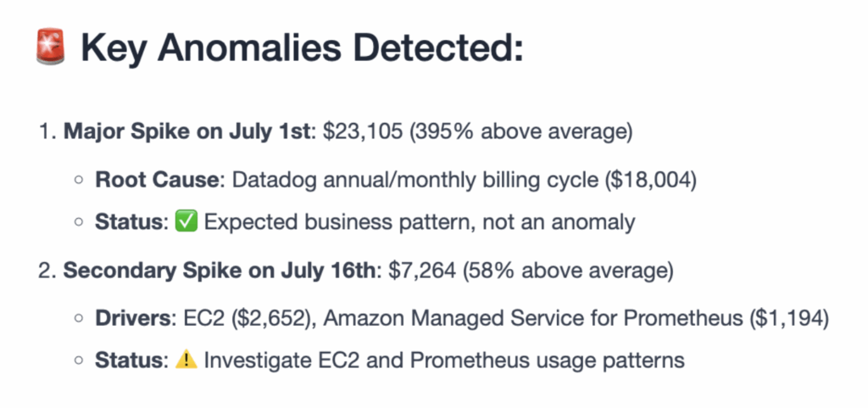
Task: Click the green checkmark status emoji
Action: tap(183, 222)
